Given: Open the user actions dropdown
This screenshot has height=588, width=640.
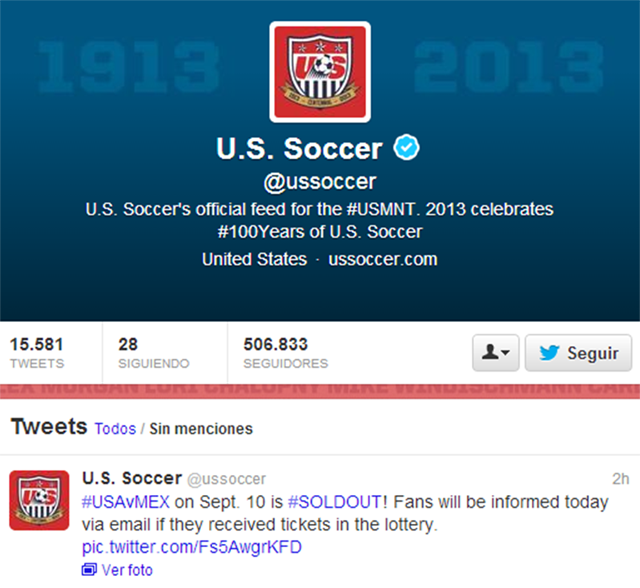Looking at the screenshot, I should [495, 353].
